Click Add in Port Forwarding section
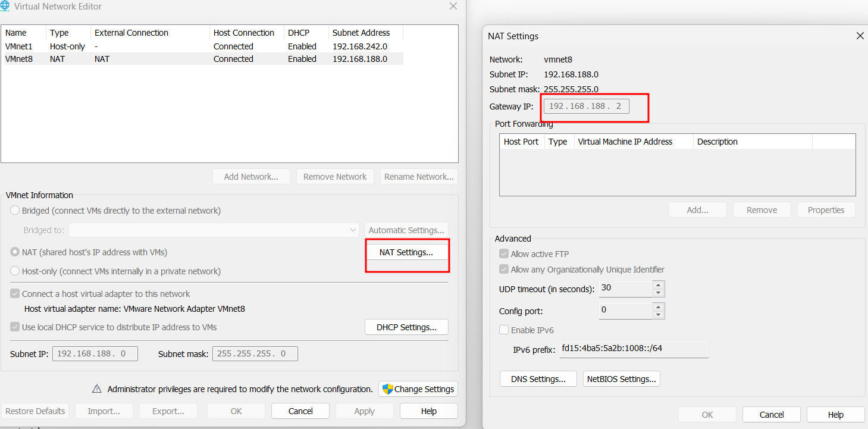The height and width of the screenshot is (429, 868). [x=698, y=210]
